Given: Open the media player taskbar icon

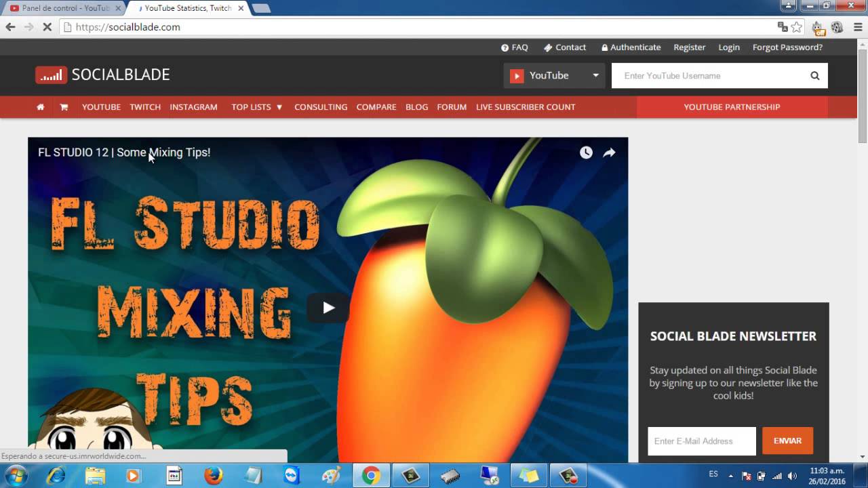Looking at the screenshot, I should point(134,476).
